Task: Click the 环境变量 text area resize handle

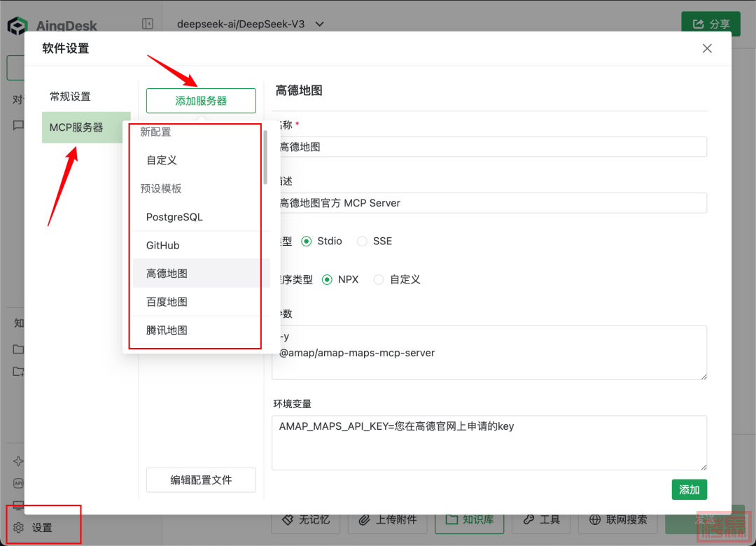Action: tap(704, 467)
